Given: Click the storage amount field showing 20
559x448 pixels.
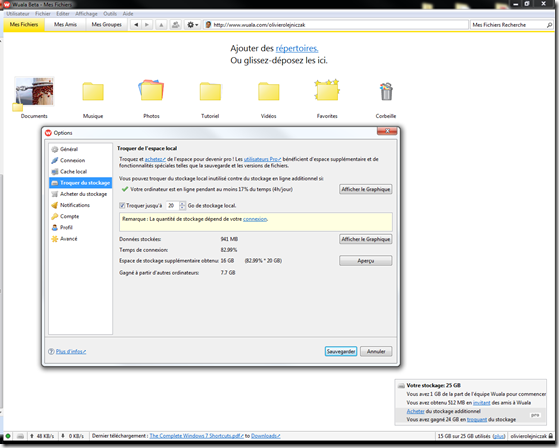Looking at the screenshot, I should (x=173, y=206).
